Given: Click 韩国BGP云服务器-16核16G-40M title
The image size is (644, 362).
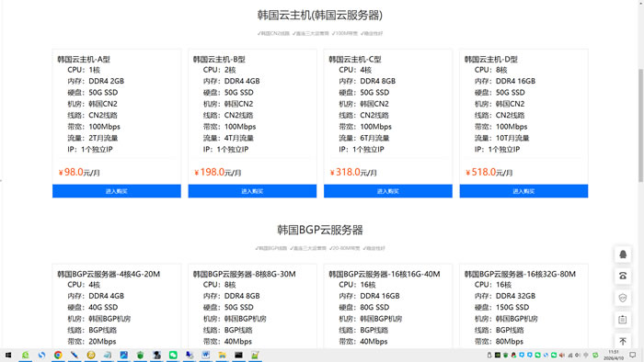Looking at the screenshot, I should 385,274.
